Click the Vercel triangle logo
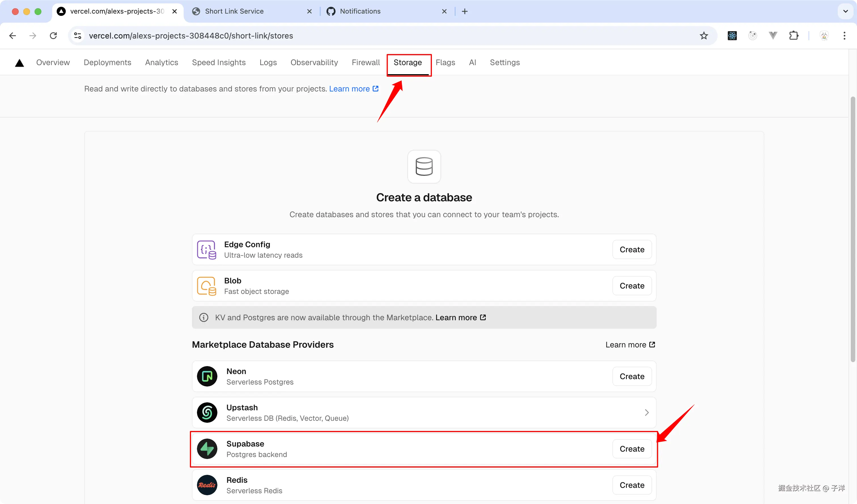 point(19,63)
